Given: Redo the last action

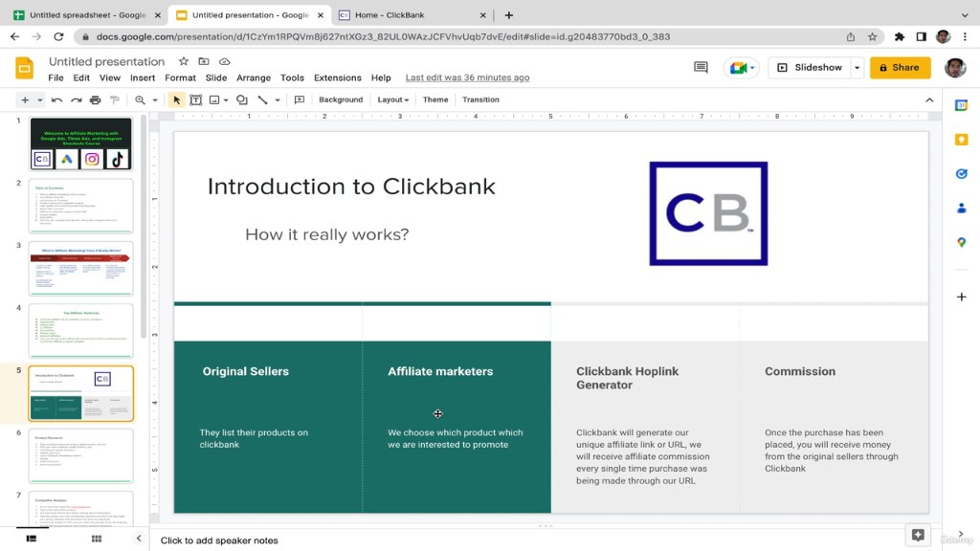Looking at the screenshot, I should pyautogui.click(x=76, y=99).
